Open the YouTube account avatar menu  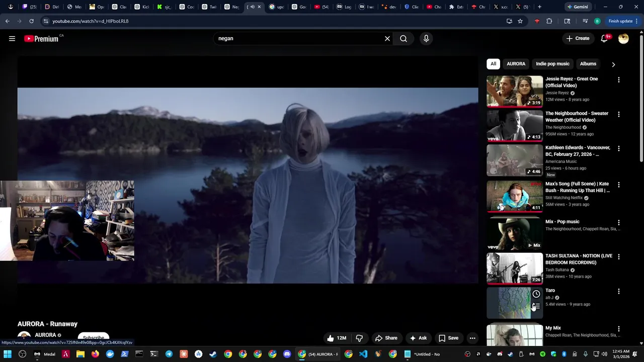pyautogui.click(x=623, y=38)
